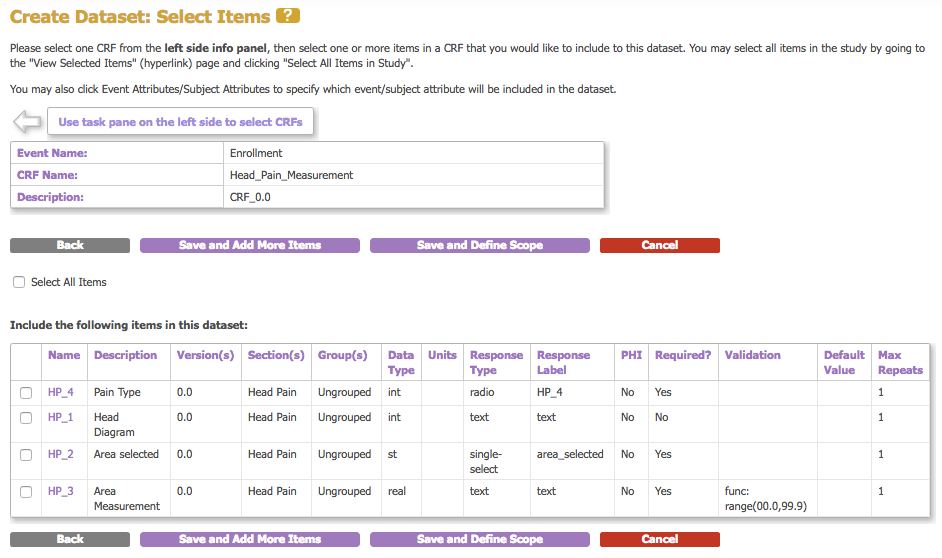Open the HP_3 item link
942x558 pixels.
[x=61, y=492]
